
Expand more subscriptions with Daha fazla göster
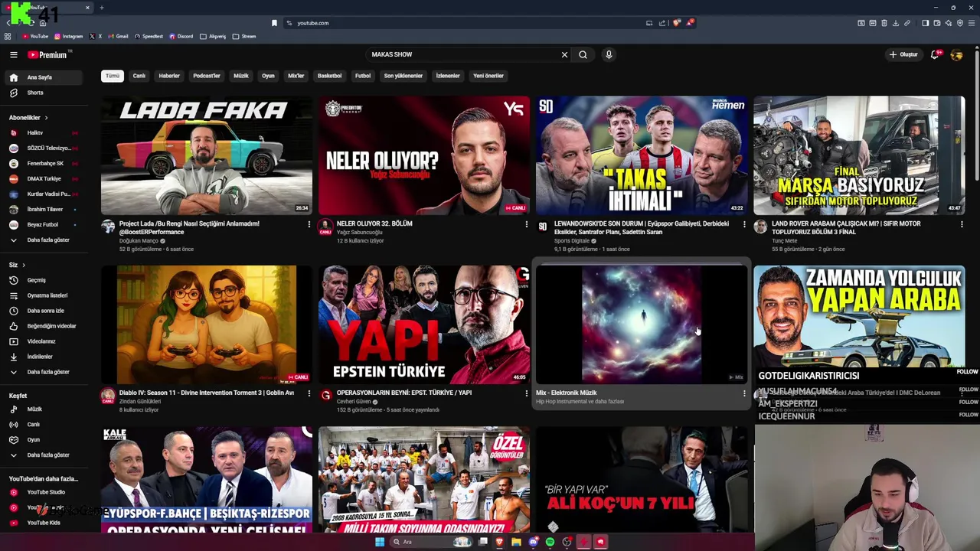pos(45,240)
